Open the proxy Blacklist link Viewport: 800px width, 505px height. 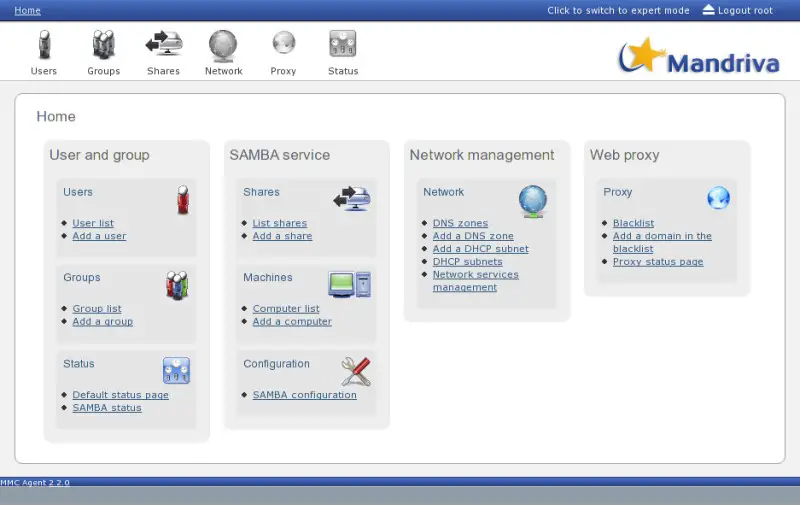coord(633,223)
